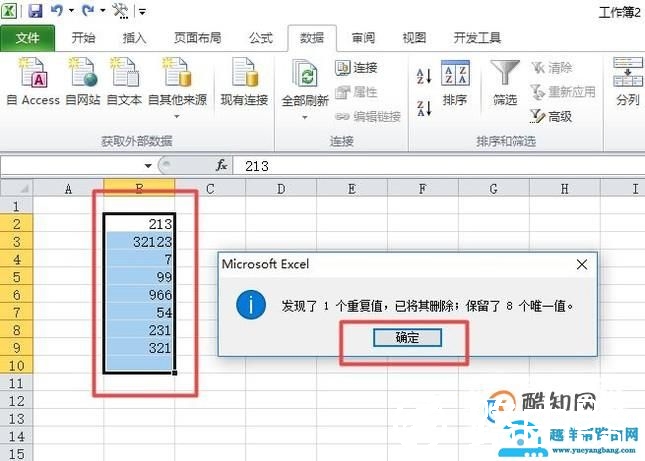Open the File tab
The height and width of the screenshot is (461, 645).
[x=28, y=38]
